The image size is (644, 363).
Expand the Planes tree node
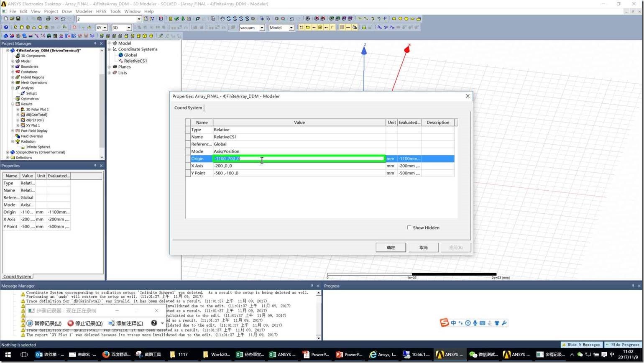coord(110,67)
